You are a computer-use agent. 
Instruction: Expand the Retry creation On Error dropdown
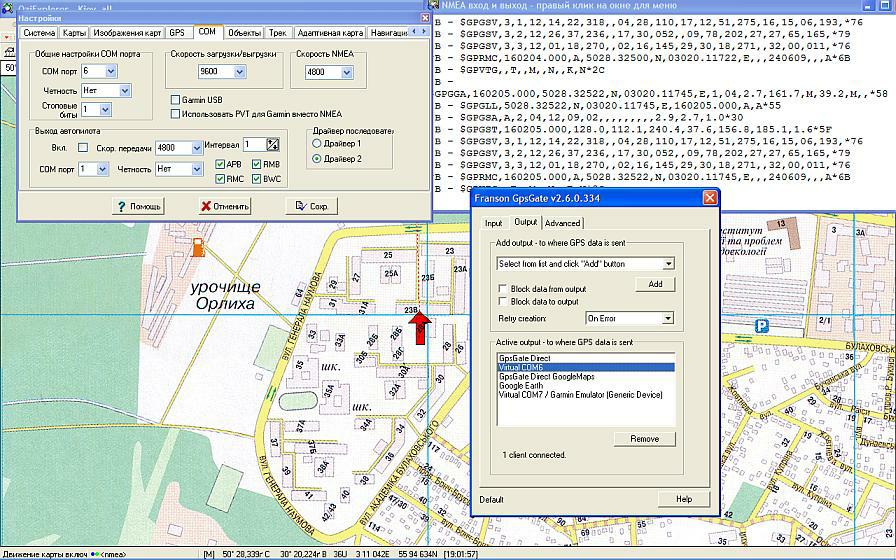coord(668,318)
